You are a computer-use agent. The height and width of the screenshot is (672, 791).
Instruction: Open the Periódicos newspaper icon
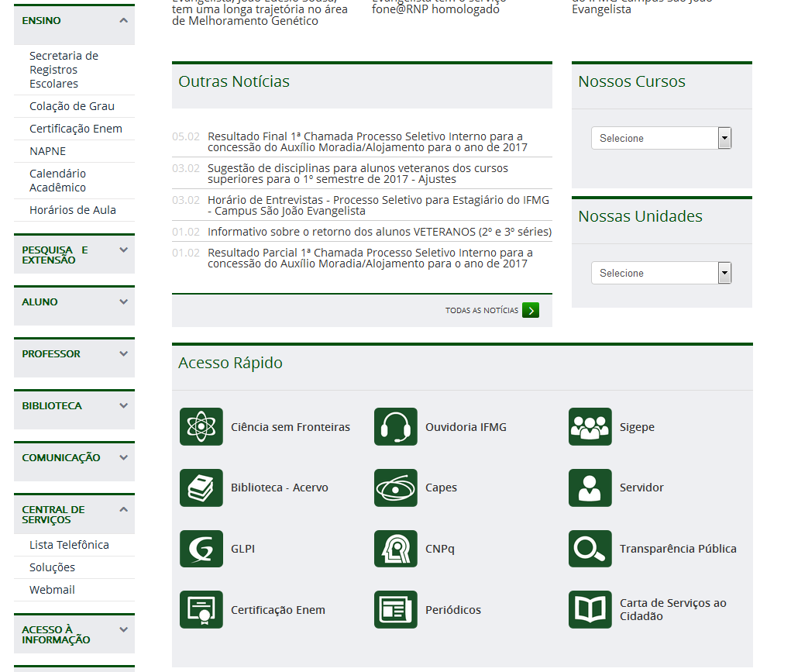[x=395, y=609]
